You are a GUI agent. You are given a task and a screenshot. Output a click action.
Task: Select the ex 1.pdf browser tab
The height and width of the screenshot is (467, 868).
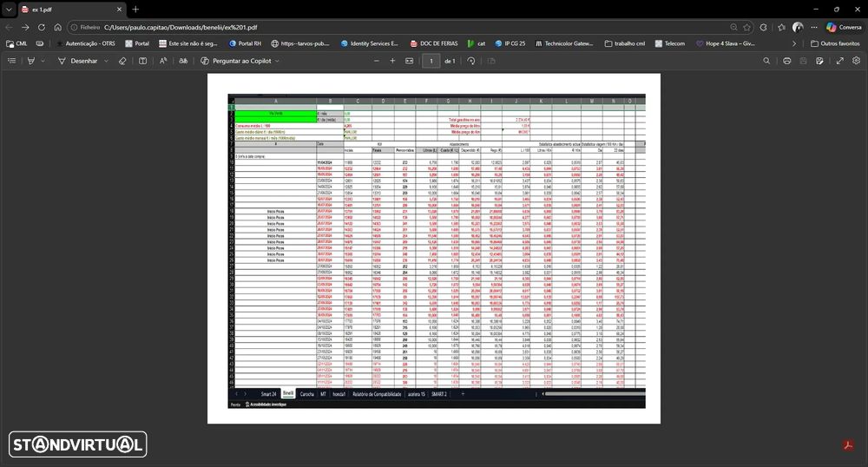click(72, 10)
